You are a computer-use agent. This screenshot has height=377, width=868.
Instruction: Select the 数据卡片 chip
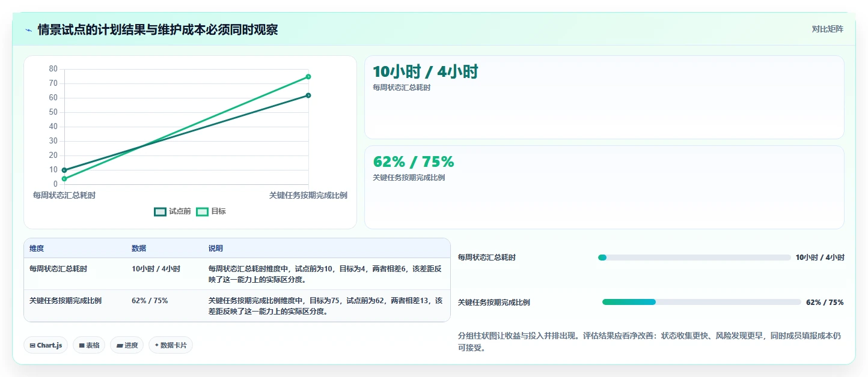pos(171,345)
